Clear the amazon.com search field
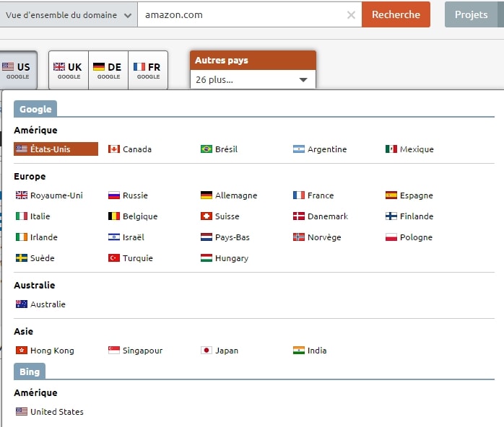504x427 pixels. [x=351, y=14]
